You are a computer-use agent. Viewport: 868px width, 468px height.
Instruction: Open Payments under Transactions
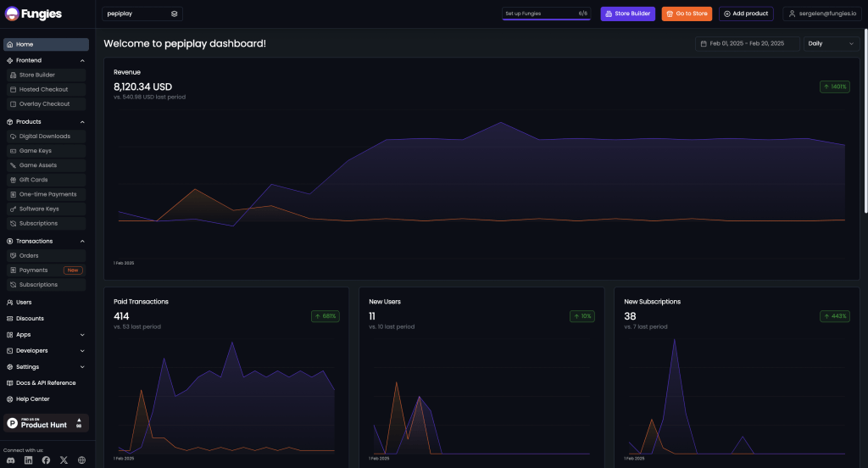click(x=46, y=270)
